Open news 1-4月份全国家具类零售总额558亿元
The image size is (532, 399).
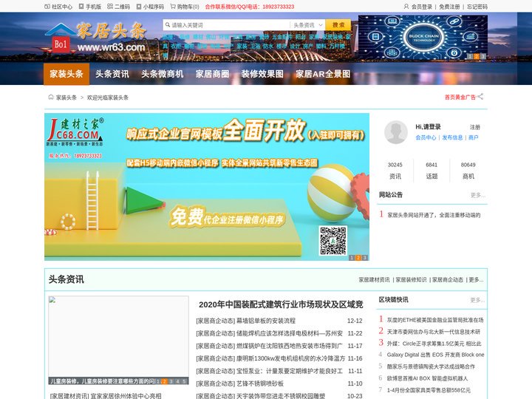(x=429, y=390)
